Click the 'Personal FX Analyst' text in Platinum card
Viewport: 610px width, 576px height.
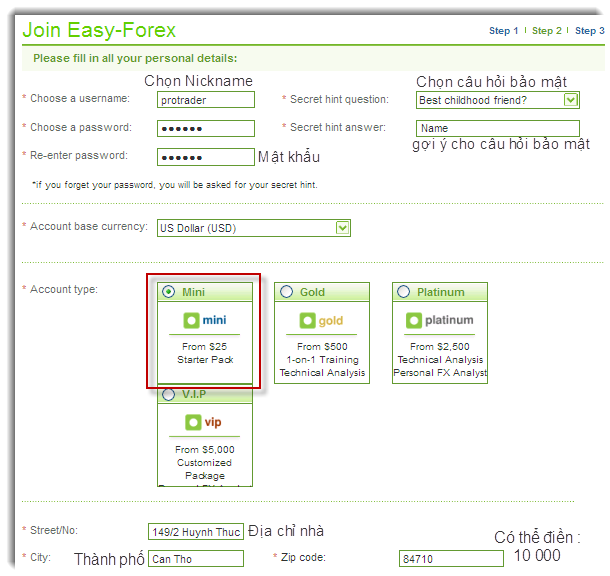(440, 373)
